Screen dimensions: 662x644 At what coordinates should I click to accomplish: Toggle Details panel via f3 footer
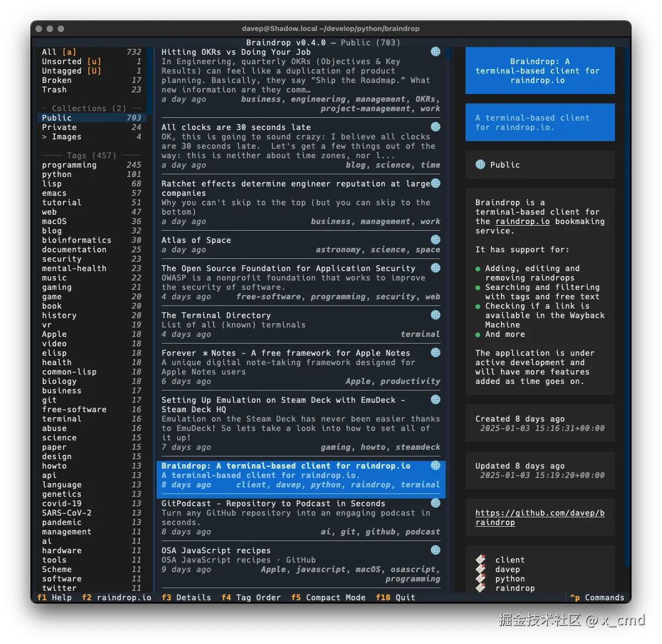click(186, 597)
